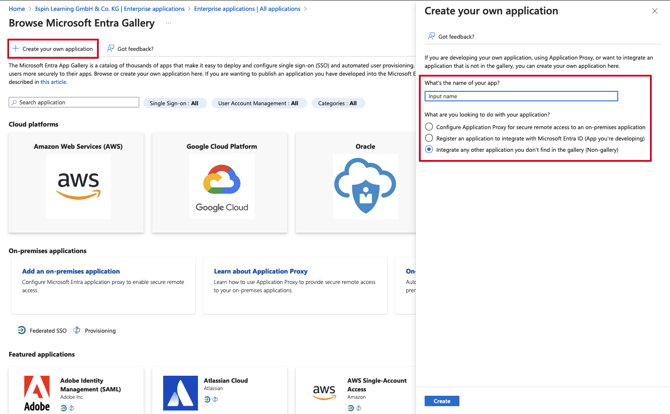Open AWS Single-Account Access title text
Viewport: 670px width, 414px height.
click(377, 385)
